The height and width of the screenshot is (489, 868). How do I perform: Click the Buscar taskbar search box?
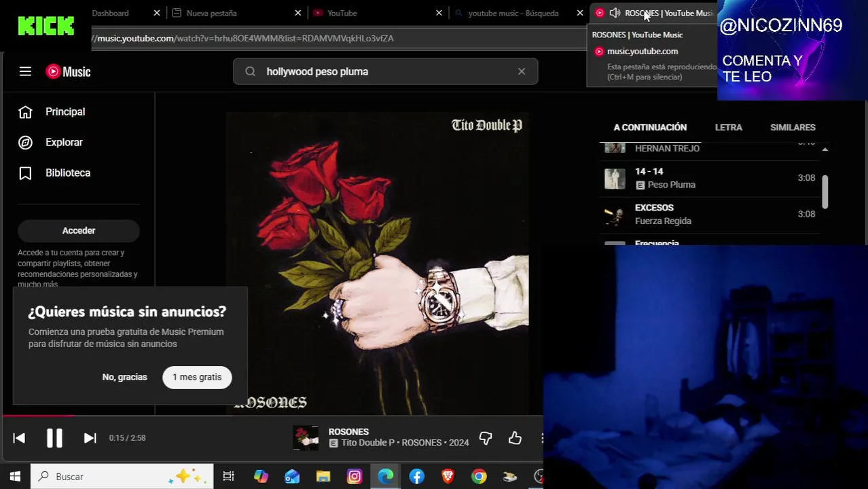[122, 477]
